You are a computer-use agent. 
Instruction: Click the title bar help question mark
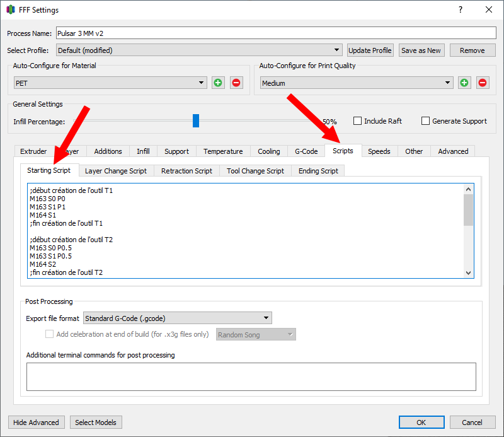(x=461, y=9)
